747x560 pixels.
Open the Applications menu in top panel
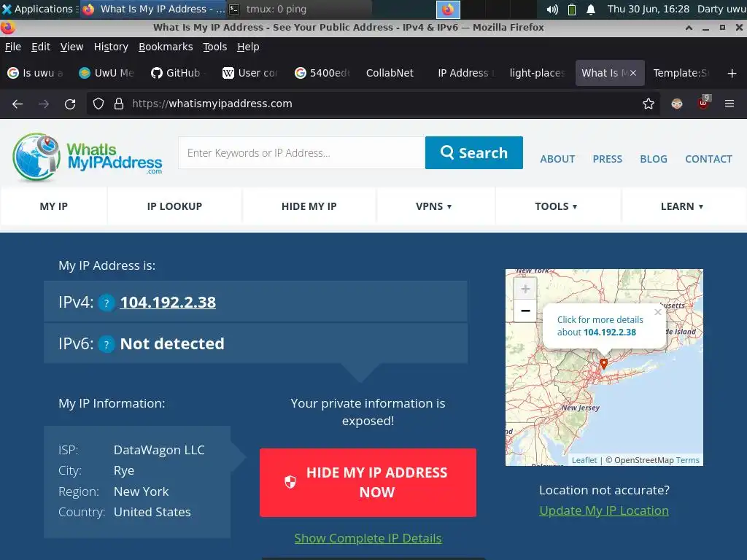[39, 9]
